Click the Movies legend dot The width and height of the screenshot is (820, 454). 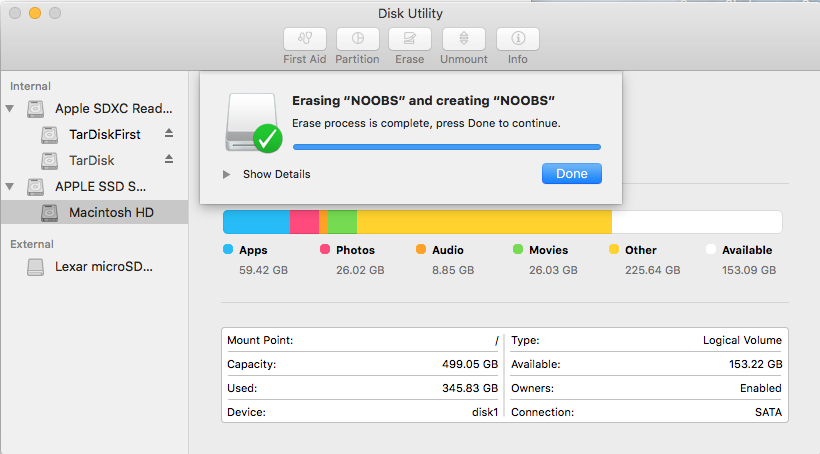point(518,249)
